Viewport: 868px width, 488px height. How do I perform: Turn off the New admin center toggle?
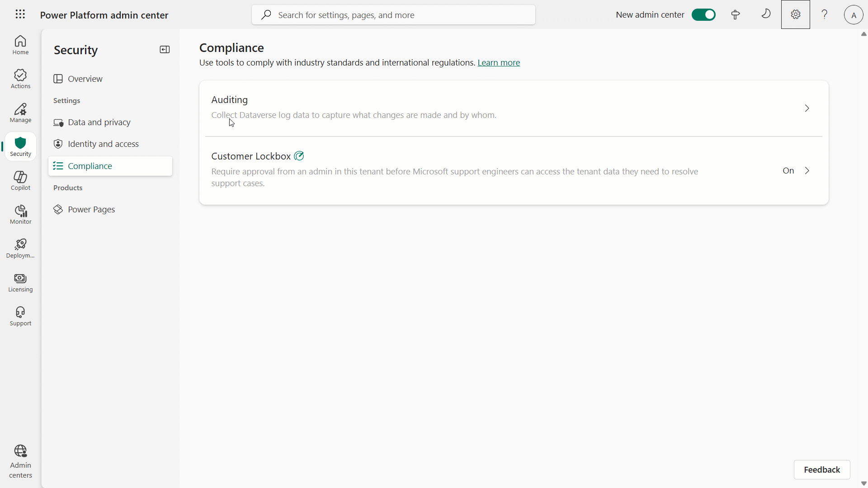tap(703, 15)
